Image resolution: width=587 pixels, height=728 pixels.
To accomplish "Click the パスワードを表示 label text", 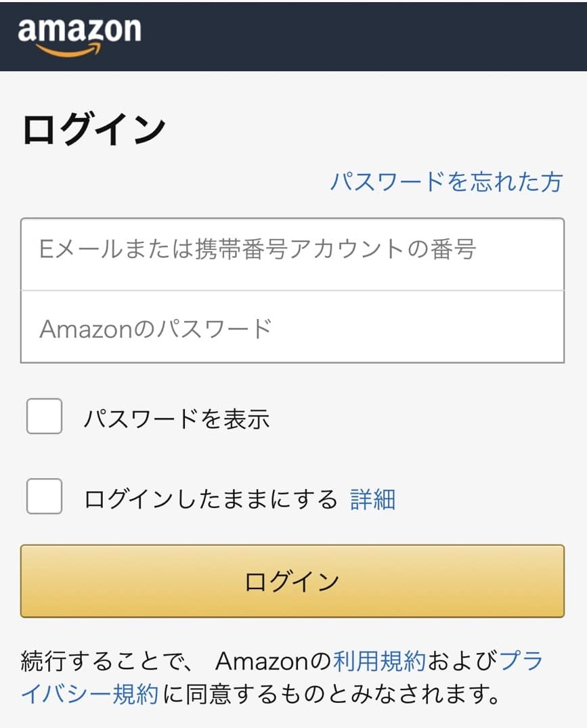I will [177, 419].
